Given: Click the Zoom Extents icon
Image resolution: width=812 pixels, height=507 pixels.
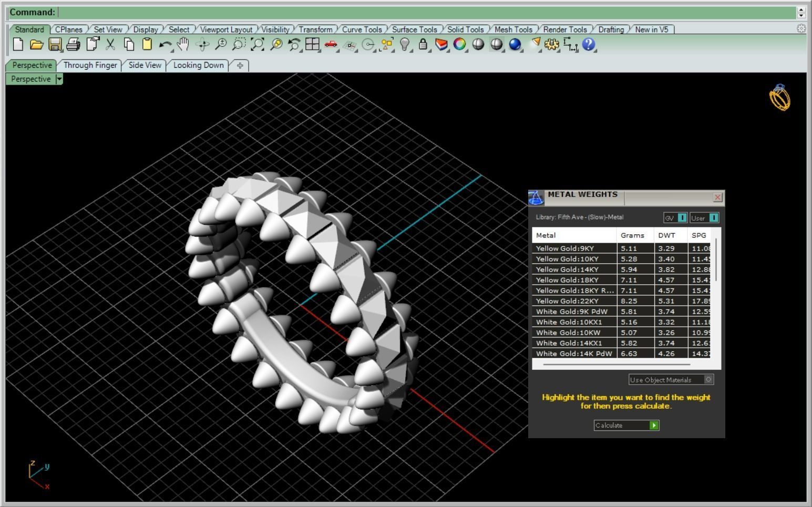Looking at the screenshot, I should [x=258, y=45].
